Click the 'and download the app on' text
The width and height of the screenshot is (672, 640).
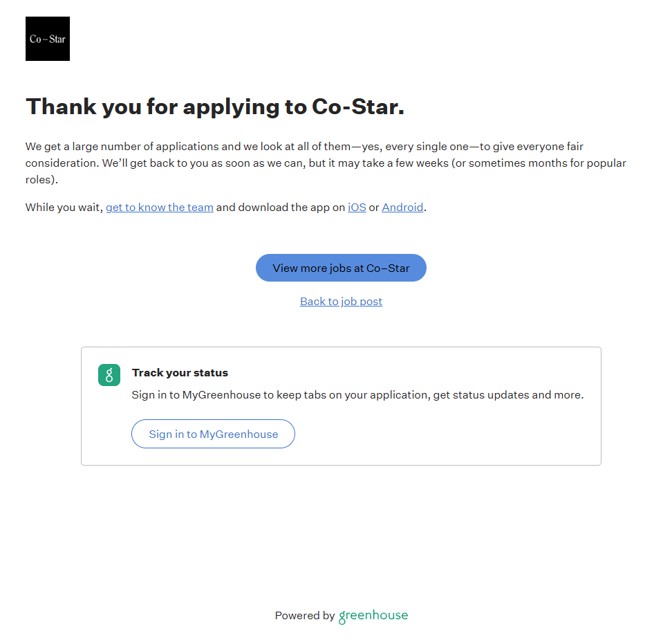[280, 207]
